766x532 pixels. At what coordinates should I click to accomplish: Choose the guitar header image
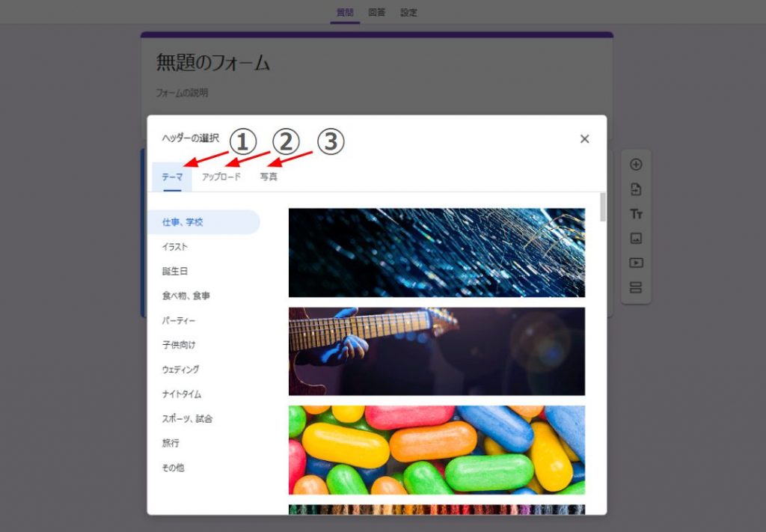coord(436,351)
